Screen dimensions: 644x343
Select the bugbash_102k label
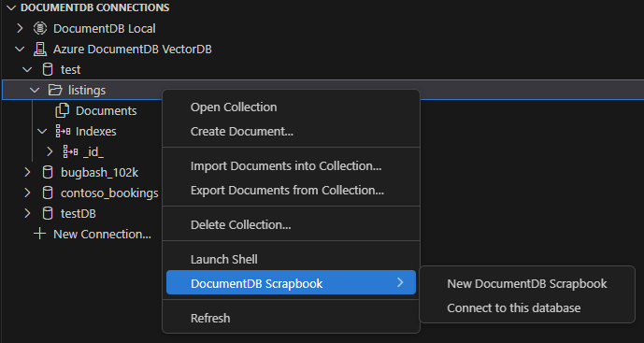coord(99,173)
